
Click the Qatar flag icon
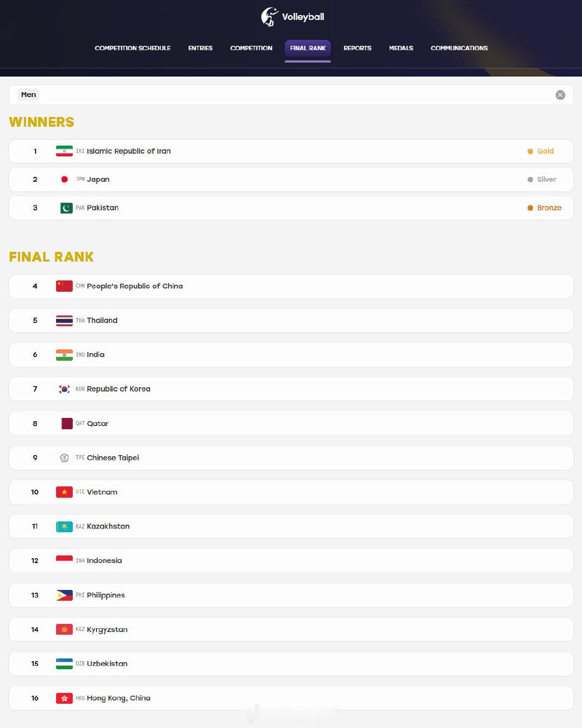click(x=64, y=423)
